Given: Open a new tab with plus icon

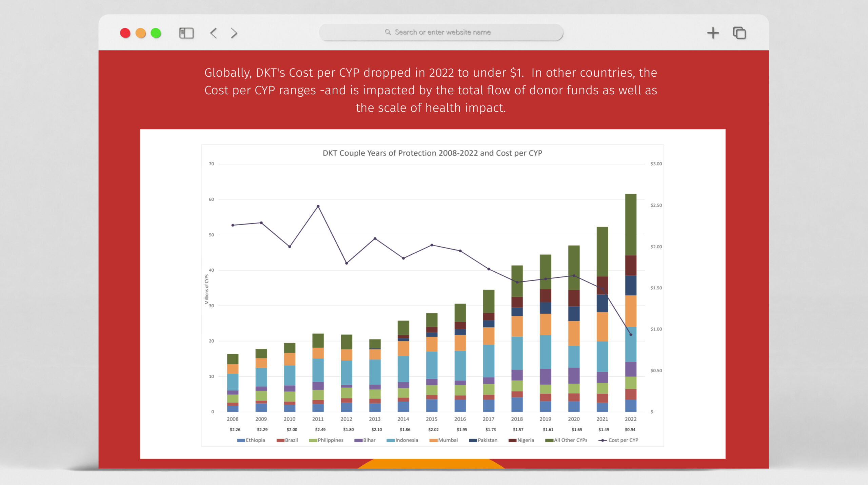Looking at the screenshot, I should point(713,33).
